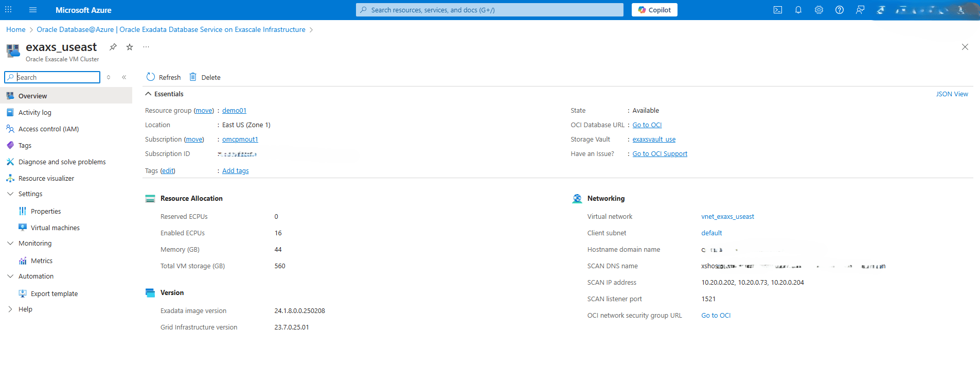
Task: Select Overview in the sidebar
Action: 66,96
